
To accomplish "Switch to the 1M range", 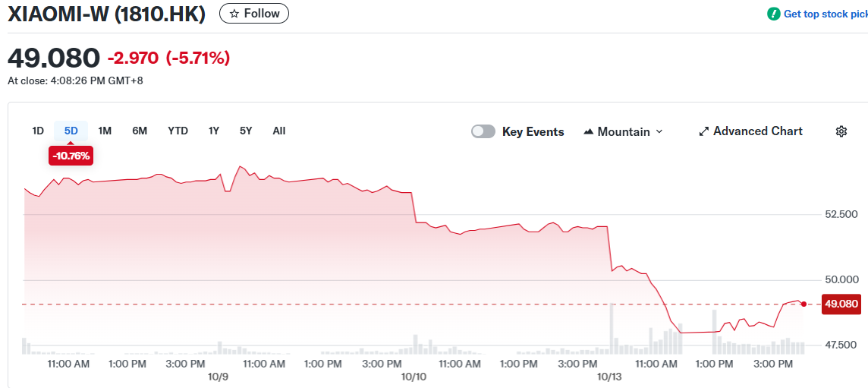I will (x=105, y=131).
